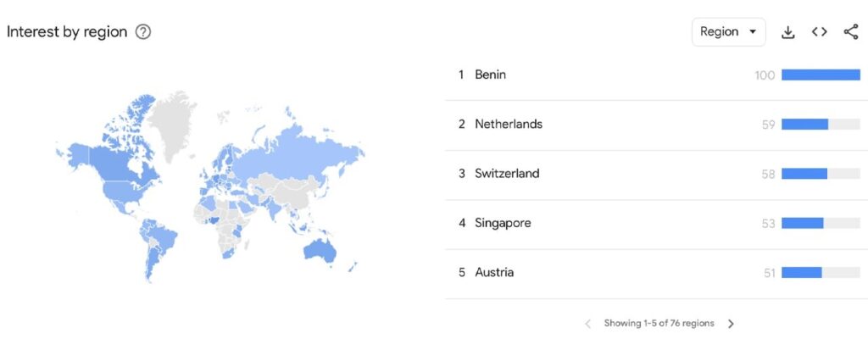
Task: Click the Netherlands interest bar
Action: pos(804,125)
